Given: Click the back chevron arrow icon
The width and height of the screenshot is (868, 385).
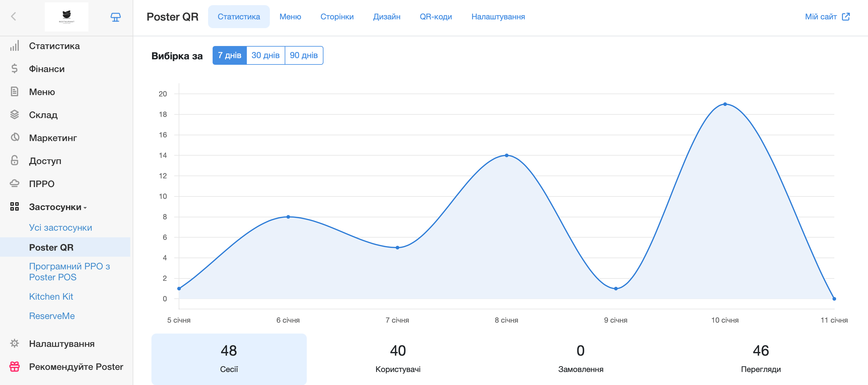Looking at the screenshot, I should tap(14, 17).
